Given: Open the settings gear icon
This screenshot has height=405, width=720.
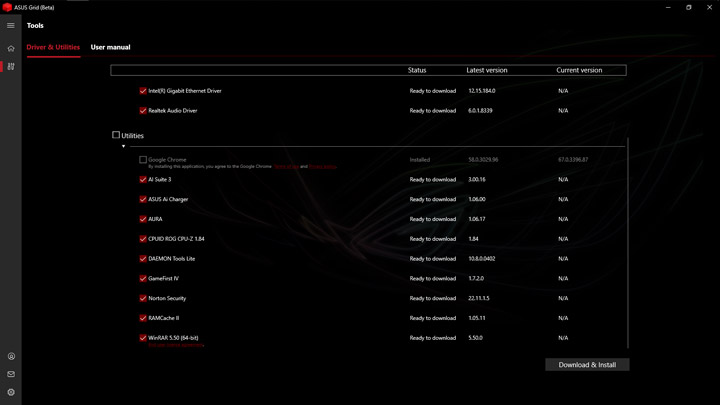Looking at the screenshot, I should [11, 393].
